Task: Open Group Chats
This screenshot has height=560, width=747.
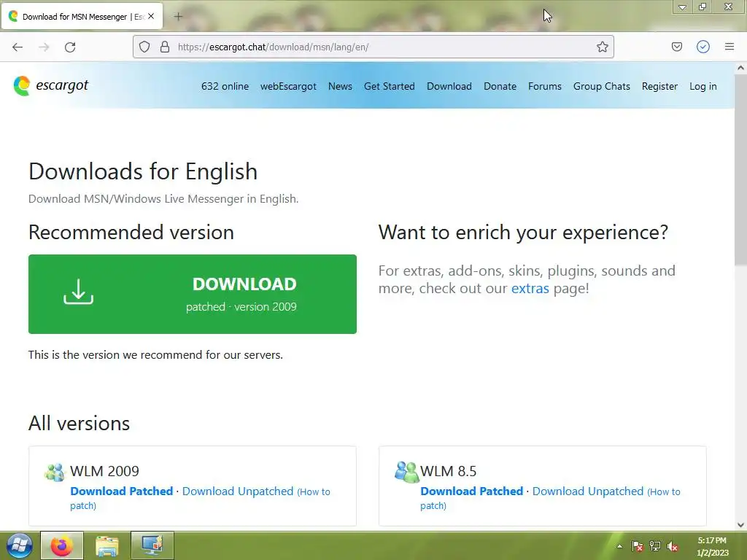Action: click(602, 86)
